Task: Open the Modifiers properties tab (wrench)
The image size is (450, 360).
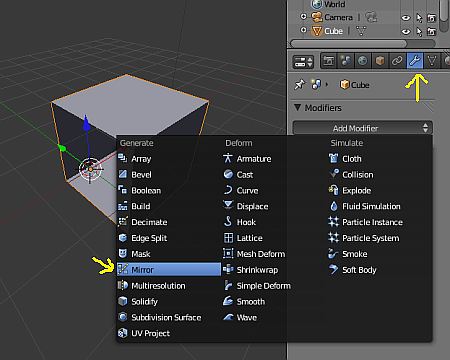Action: tap(415, 61)
